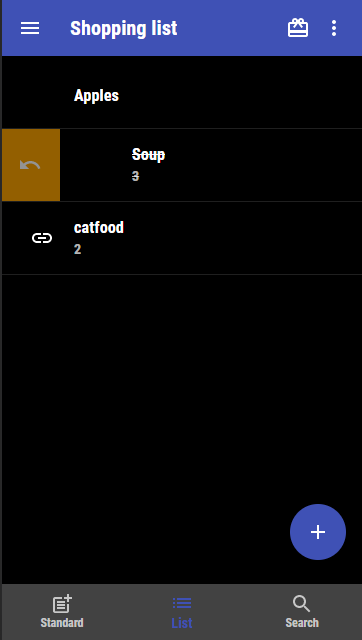Open the hamburger navigation menu
This screenshot has width=362, height=640.
tap(30, 28)
